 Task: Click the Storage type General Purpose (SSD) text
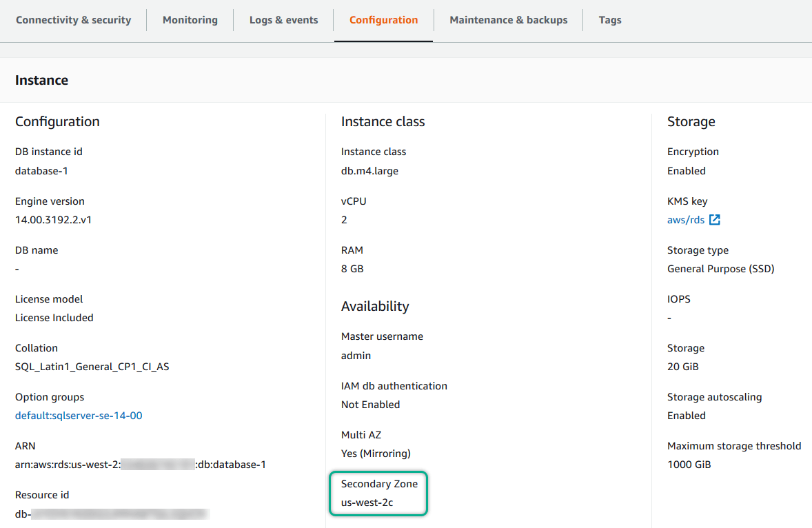[720, 269]
